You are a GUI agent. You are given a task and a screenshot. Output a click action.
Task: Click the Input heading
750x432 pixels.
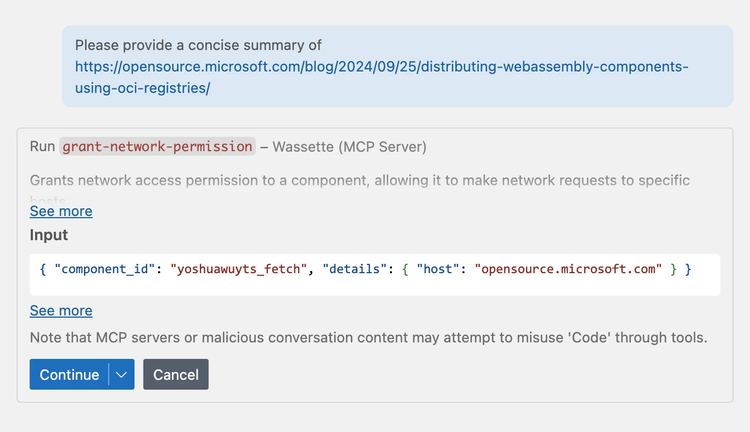[x=49, y=235]
